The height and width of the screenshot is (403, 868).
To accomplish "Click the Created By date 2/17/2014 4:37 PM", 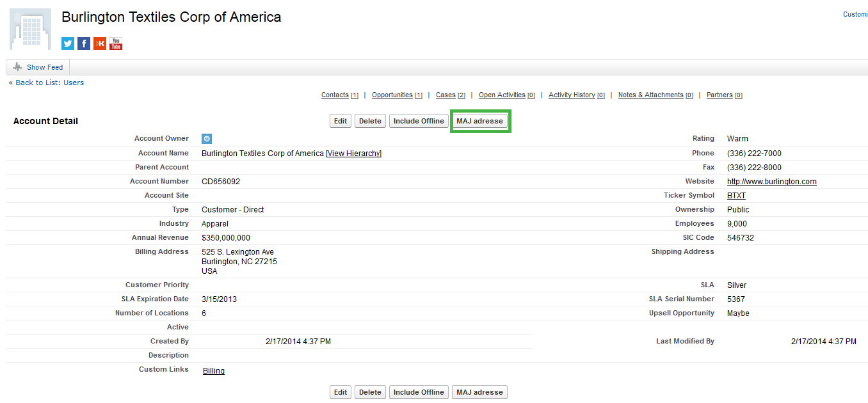I will tap(298, 342).
